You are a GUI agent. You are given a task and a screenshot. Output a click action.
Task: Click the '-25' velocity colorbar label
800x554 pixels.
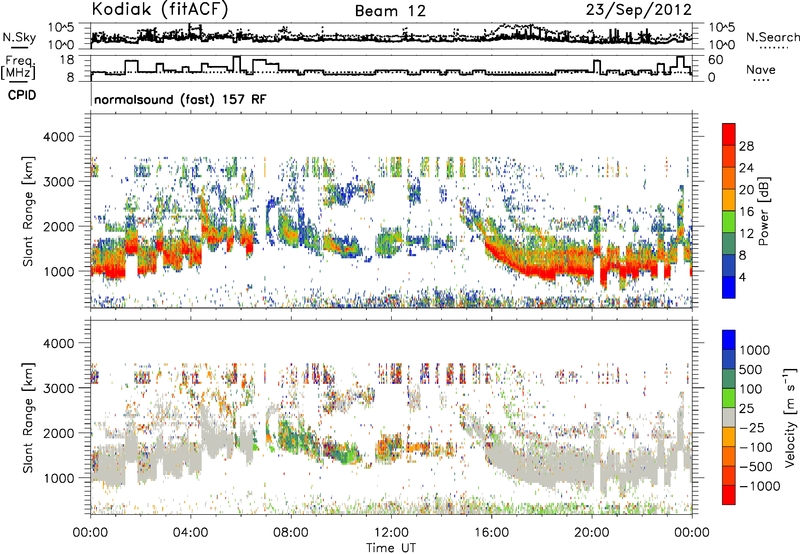[753, 427]
